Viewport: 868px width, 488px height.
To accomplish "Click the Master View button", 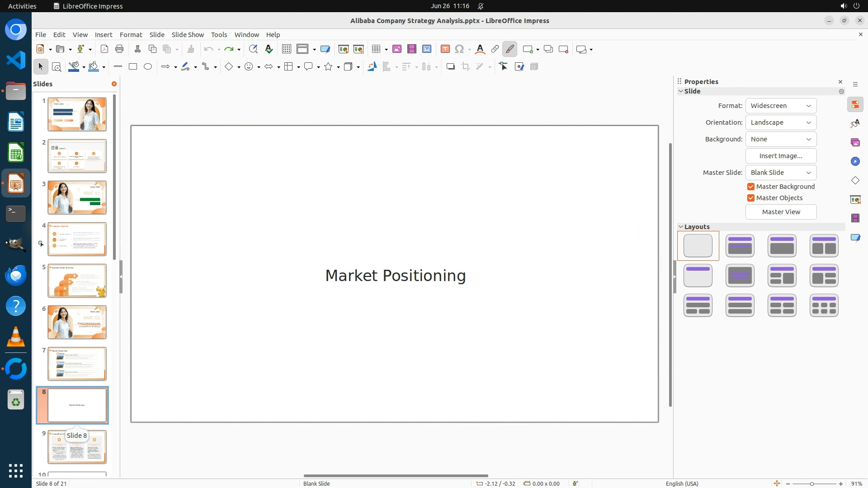I will pos(781,212).
